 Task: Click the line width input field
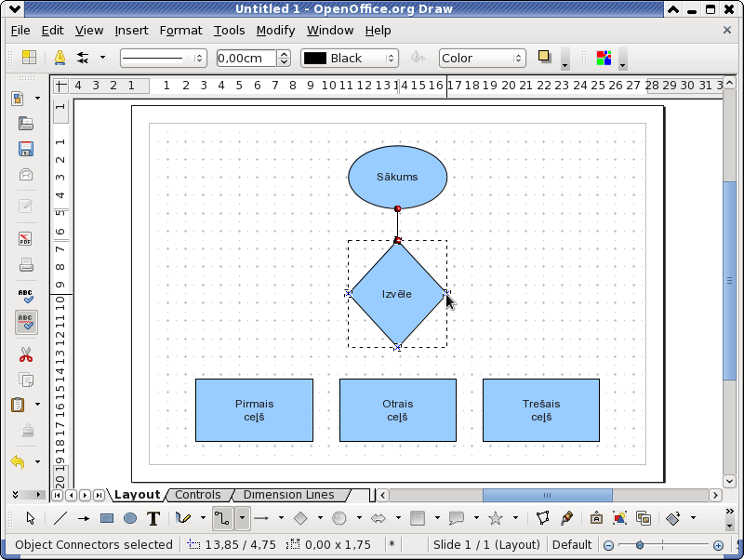[x=246, y=59]
